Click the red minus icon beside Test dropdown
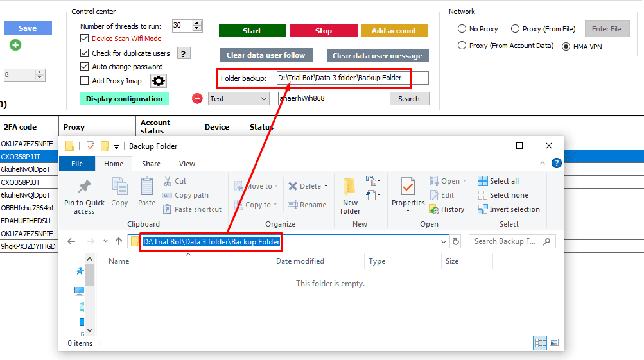Image resolution: width=644 pixels, height=360 pixels. [x=197, y=99]
